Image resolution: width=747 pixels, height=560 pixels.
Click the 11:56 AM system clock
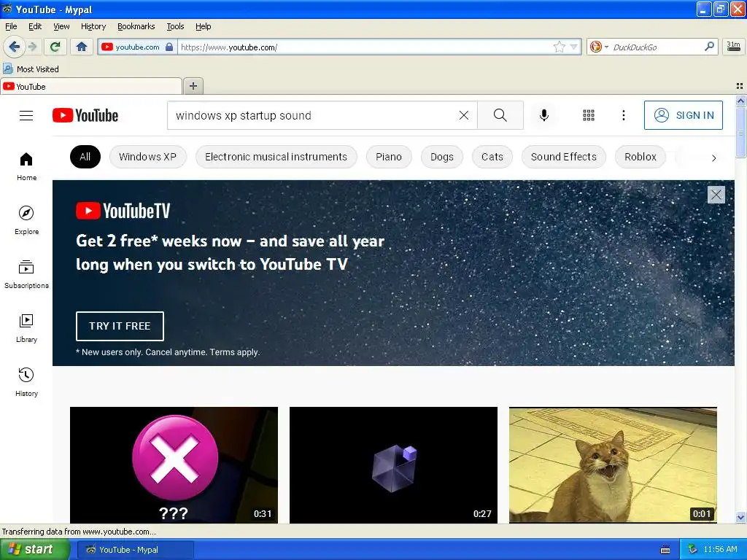tap(720, 550)
